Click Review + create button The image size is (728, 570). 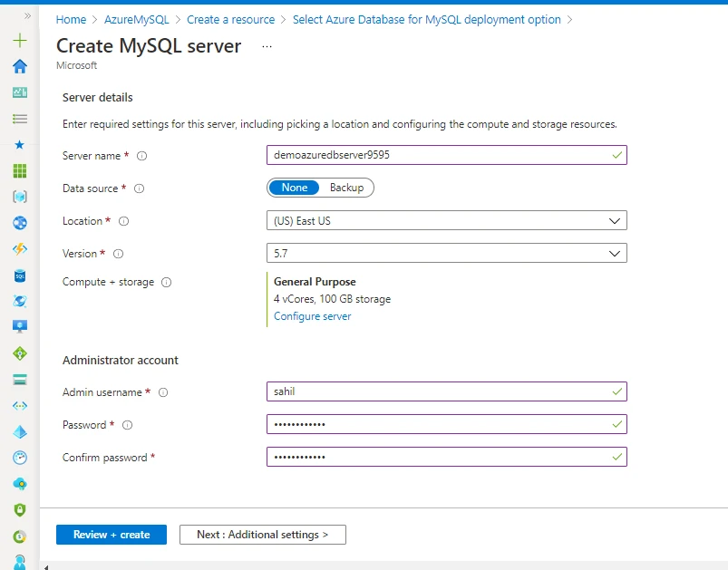(x=111, y=534)
